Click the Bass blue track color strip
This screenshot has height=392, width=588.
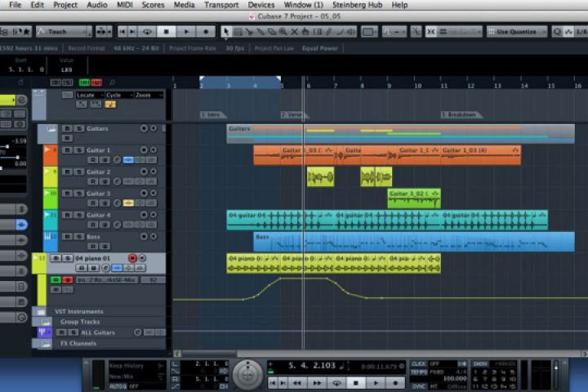coord(51,242)
